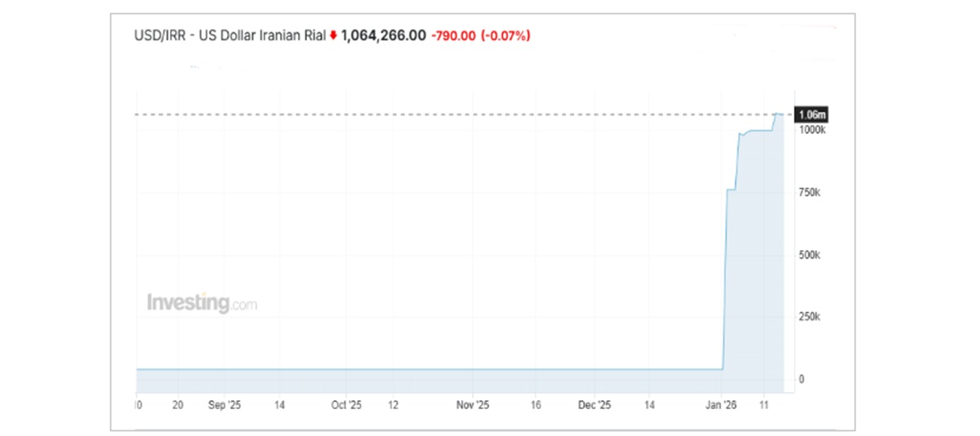Screen dimensions: 980x436
Task: Click the 11 date label after Jan '26
Action: (764, 404)
